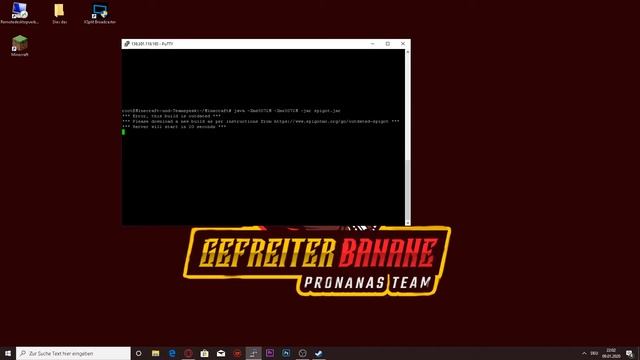Open File Explorer from the taskbar
Image resolution: width=640 pixels, height=360 pixels.
pyautogui.click(x=156, y=353)
